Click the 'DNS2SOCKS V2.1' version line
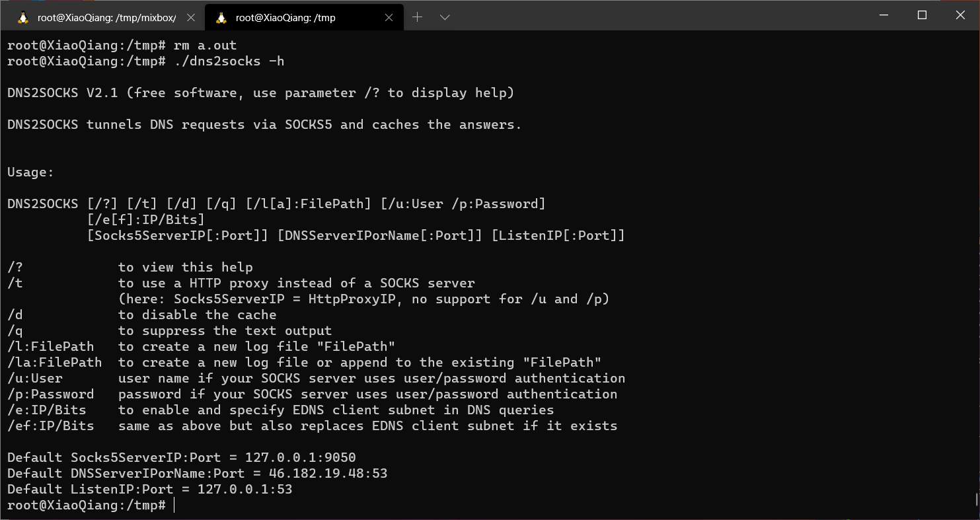The width and height of the screenshot is (980, 520). coord(62,93)
